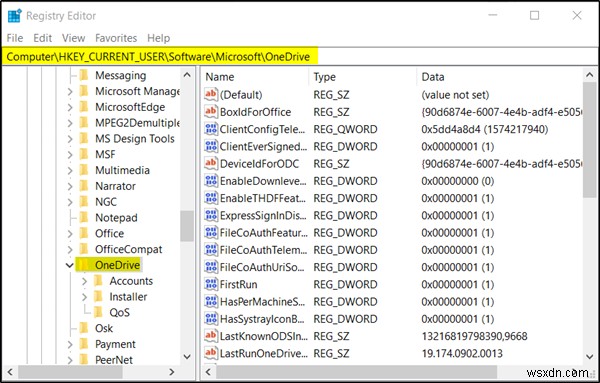Screen dimensions: 600x383
Task: Click the QoS subkey folder icon
Action: click(x=98, y=312)
